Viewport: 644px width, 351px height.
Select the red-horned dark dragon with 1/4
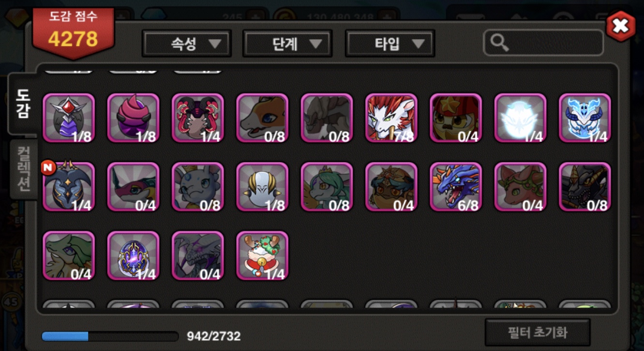point(198,118)
